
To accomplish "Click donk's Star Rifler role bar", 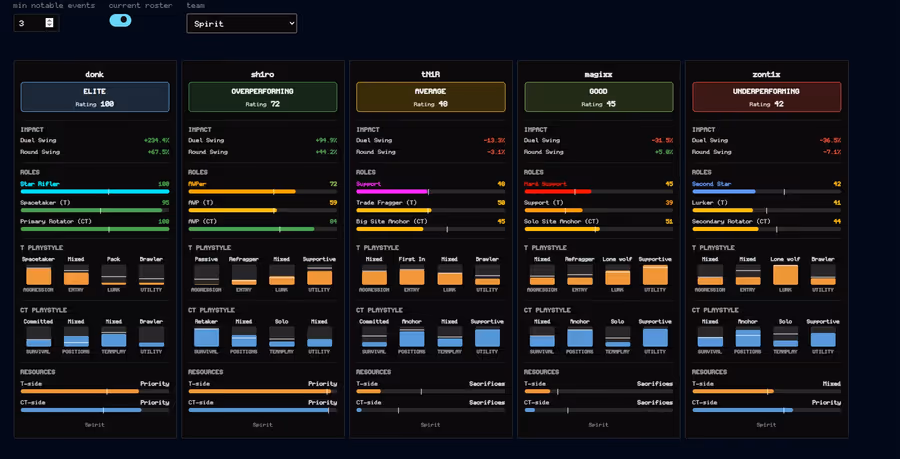I will pyautogui.click(x=95, y=191).
